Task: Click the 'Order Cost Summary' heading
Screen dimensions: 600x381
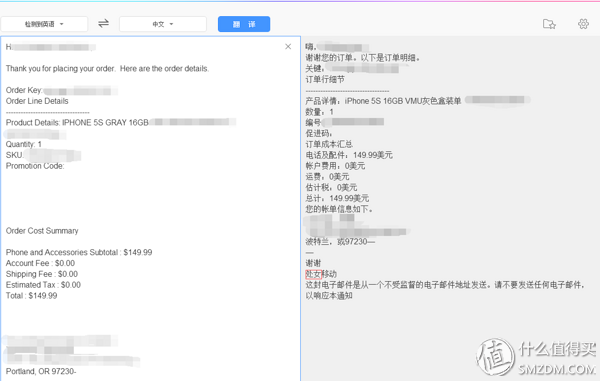Action: pyautogui.click(x=42, y=231)
